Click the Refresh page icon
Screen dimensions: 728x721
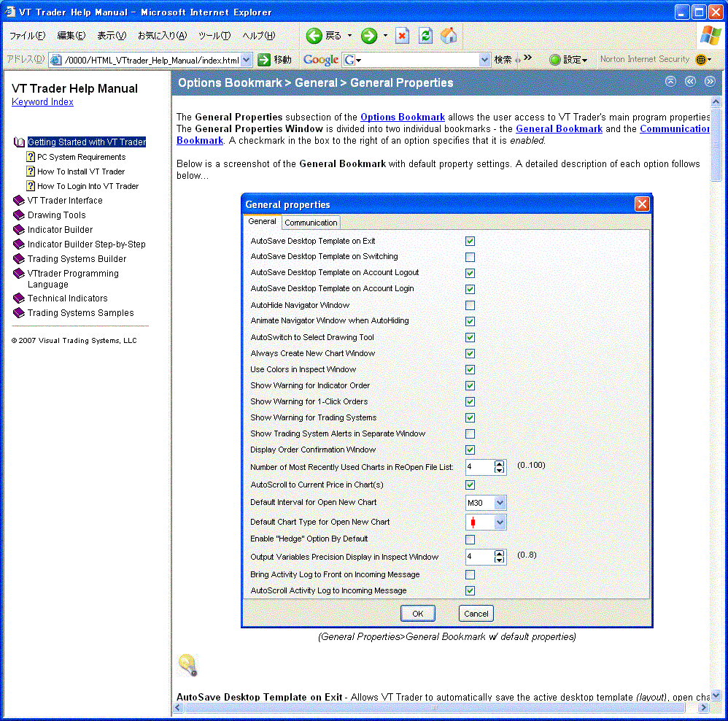tap(425, 35)
